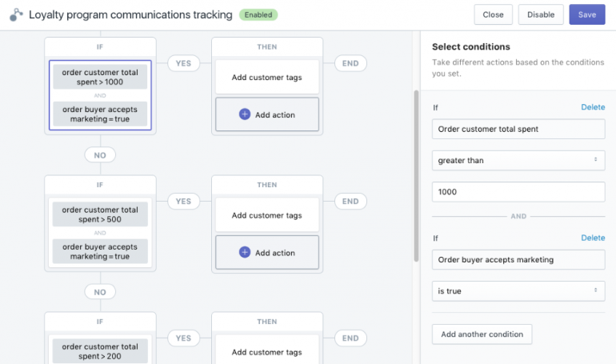Image resolution: width=616 pixels, height=364 pixels.
Task: Click plus icon in first Add action
Action: (245, 114)
